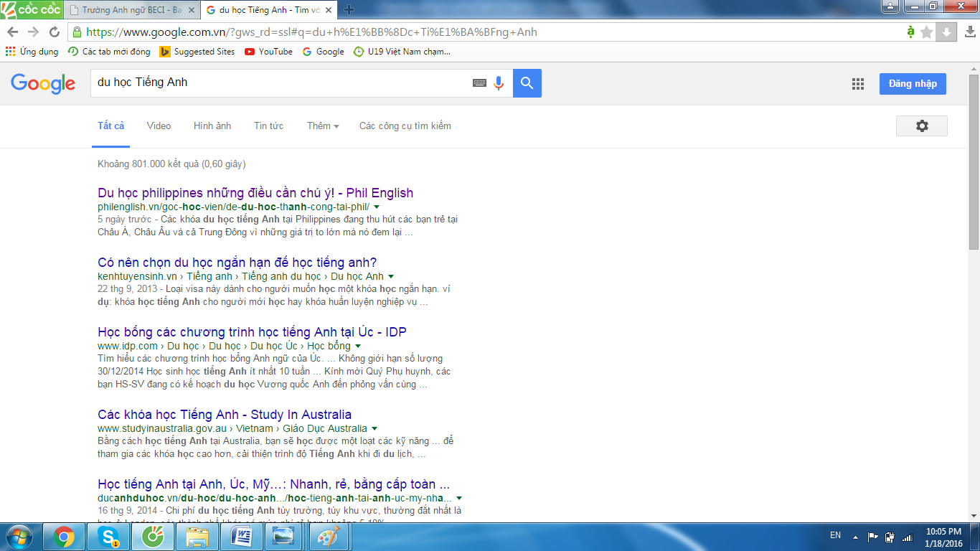Open result Có nên chọn du học ngắn hạn
Image resolution: width=980 pixels, height=551 pixels.
237,263
